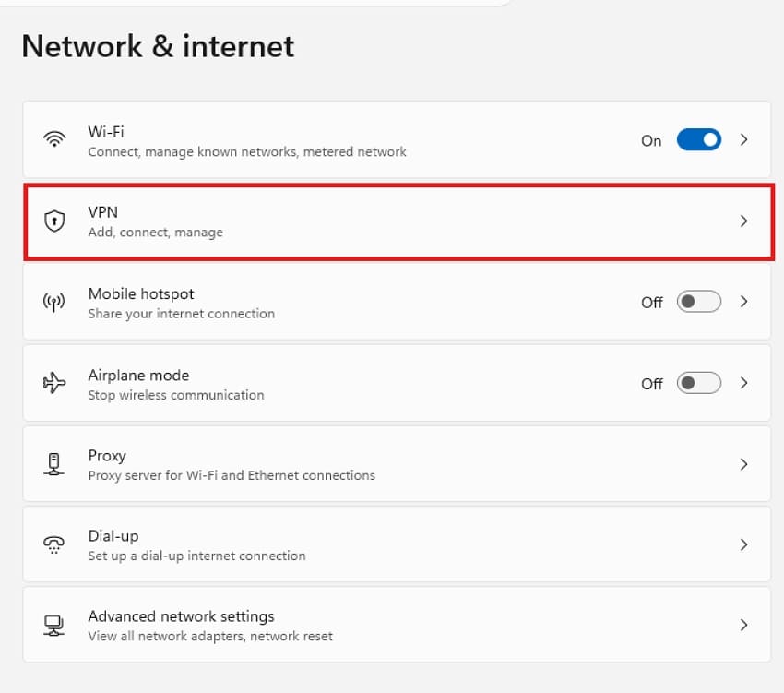Open Dial-up page using its chevron
784x693 pixels.
[x=744, y=544]
